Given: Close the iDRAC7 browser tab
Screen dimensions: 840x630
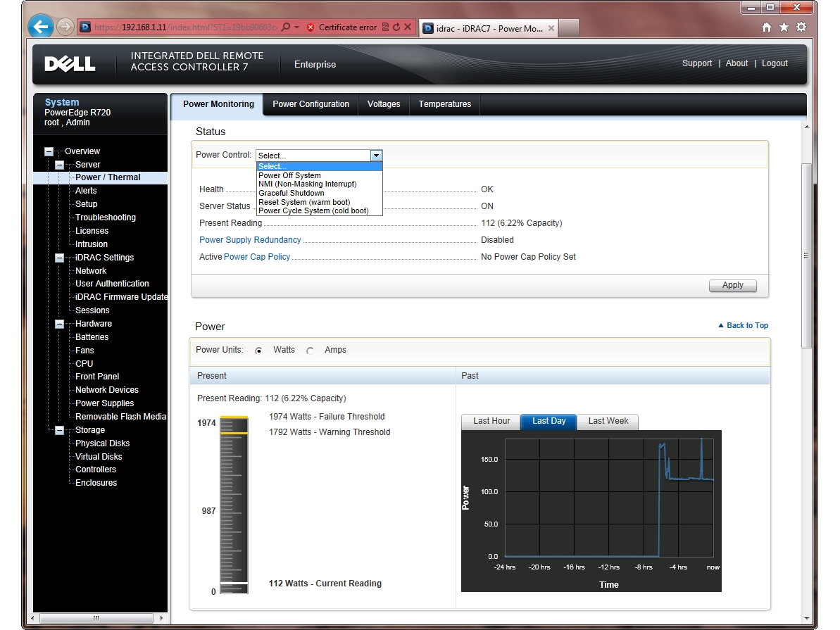Looking at the screenshot, I should point(551,29).
